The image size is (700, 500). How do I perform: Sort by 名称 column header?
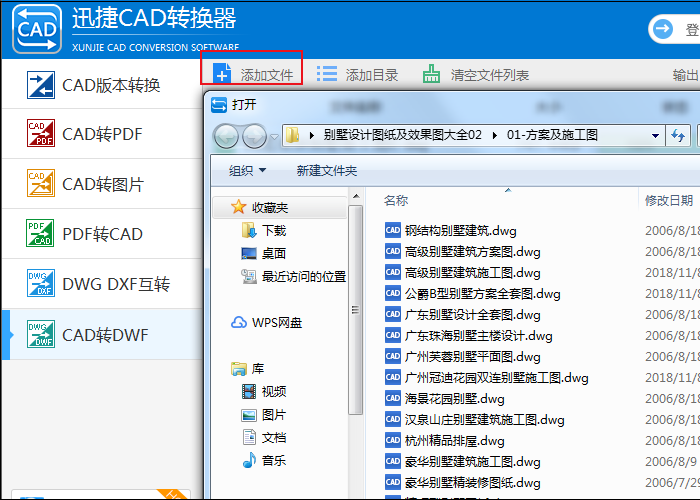(x=396, y=200)
